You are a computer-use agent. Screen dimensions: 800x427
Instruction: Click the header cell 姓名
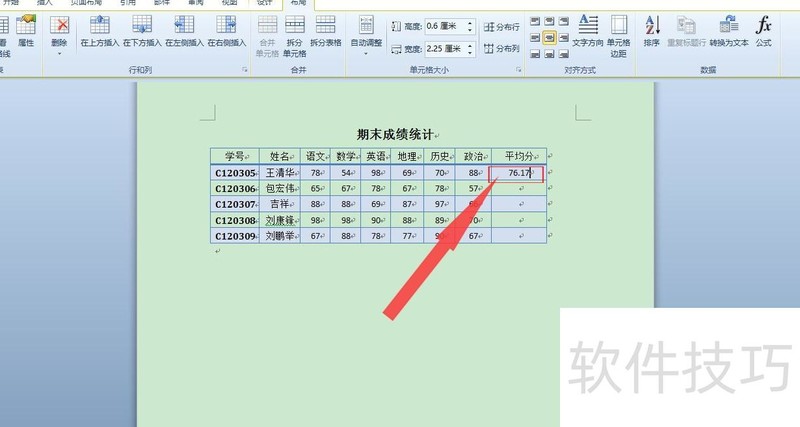coord(280,156)
